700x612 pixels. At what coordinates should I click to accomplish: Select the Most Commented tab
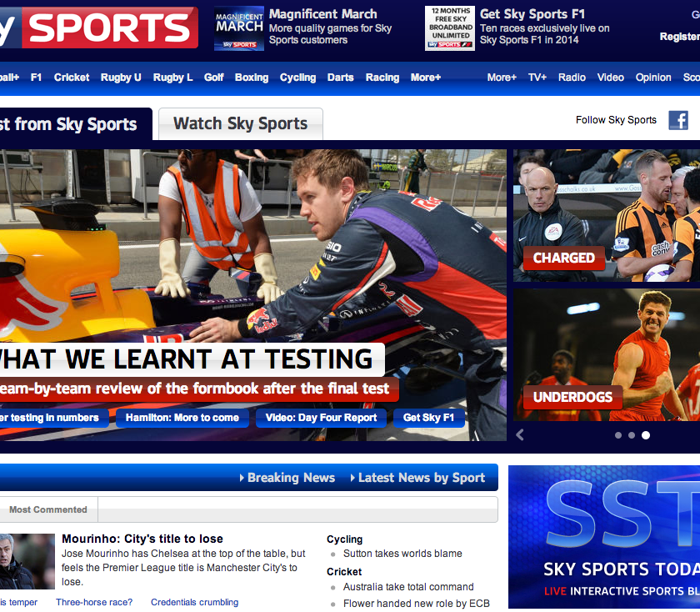(x=48, y=509)
